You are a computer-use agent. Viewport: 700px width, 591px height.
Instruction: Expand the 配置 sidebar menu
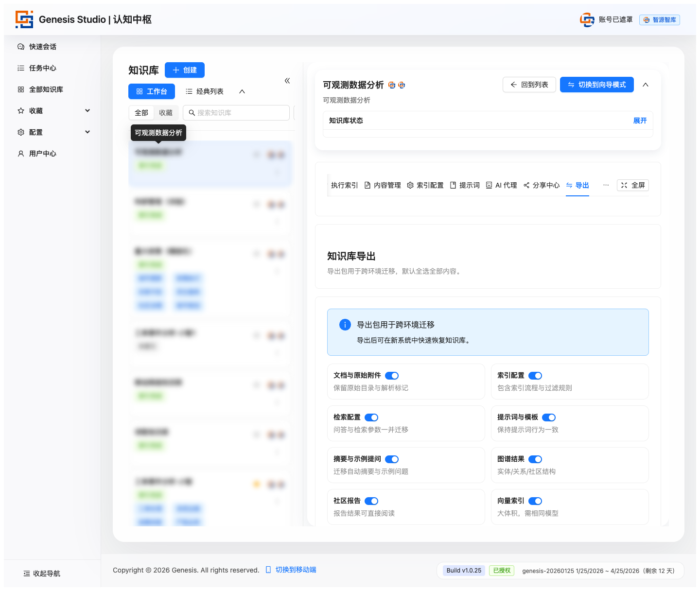pyautogui.click(x=87, y=132)
